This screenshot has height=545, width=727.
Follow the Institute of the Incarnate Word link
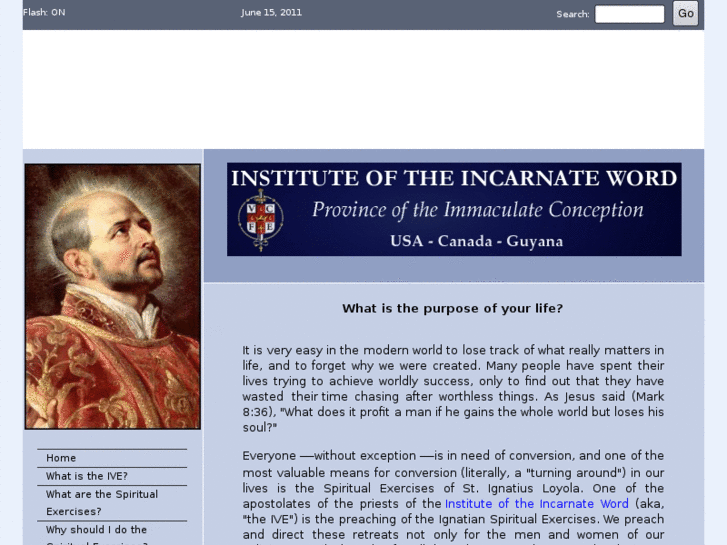click(536, 504)
